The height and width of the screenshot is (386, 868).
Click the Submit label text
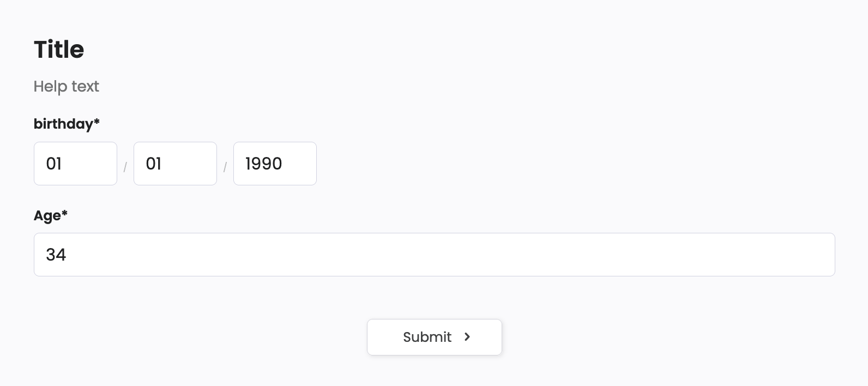(x=427, y=337)
